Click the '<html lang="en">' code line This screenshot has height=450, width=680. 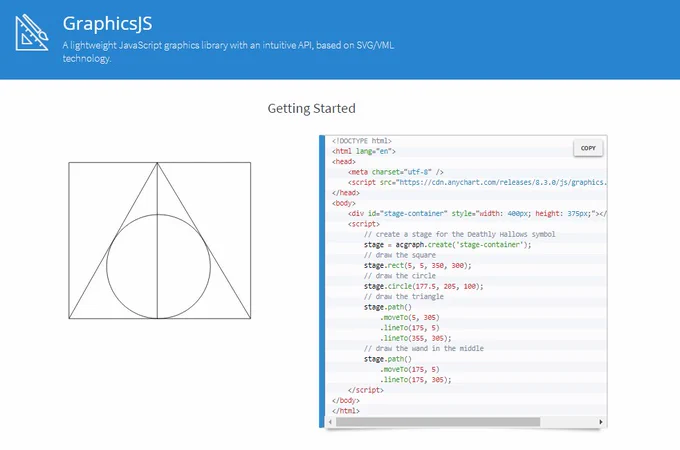[x=364, y=151]
